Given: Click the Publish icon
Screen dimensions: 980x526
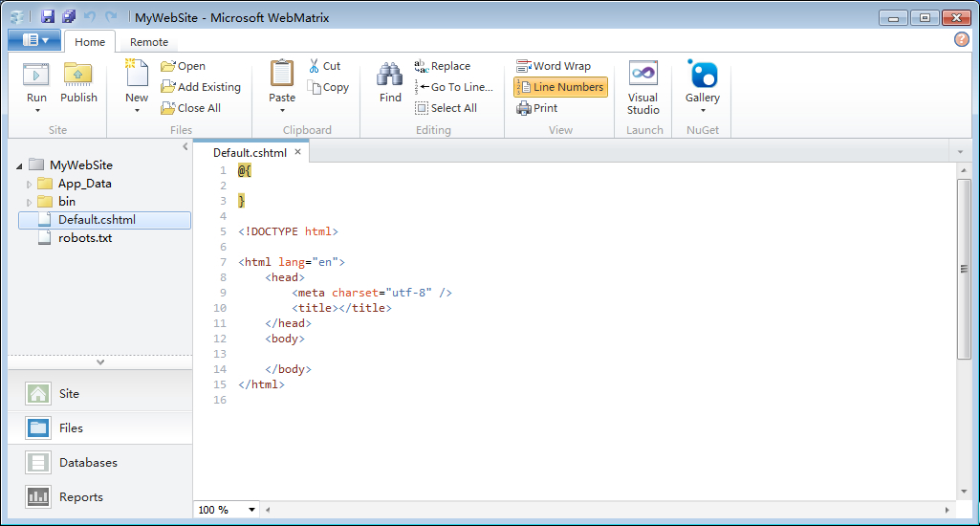Looking at the screenshot, I should pyautogui.click(x=78, y=75).
